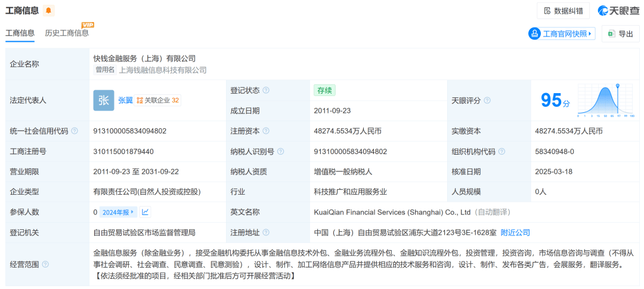Click the info icon beside 经营范围

pyautogui.click(x=45, y=264)
